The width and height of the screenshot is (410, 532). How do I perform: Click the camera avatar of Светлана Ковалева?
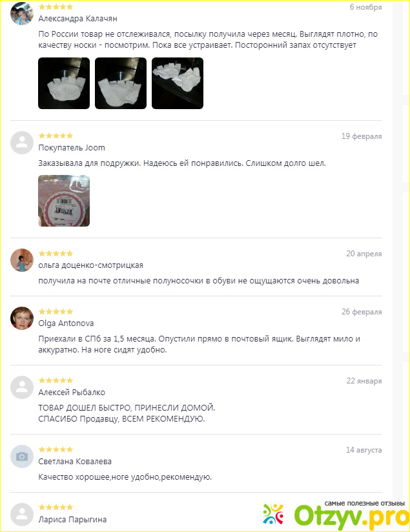22,456
